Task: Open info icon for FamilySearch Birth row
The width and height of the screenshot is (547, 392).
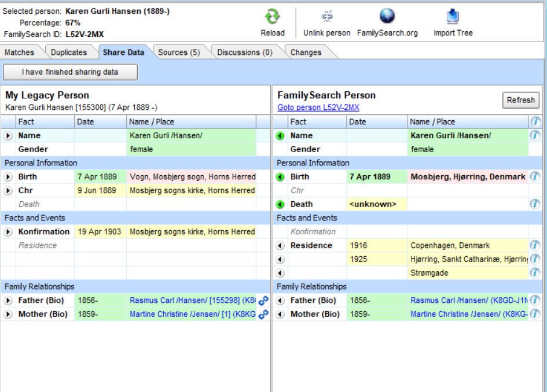Action: [x=535, y=177]
